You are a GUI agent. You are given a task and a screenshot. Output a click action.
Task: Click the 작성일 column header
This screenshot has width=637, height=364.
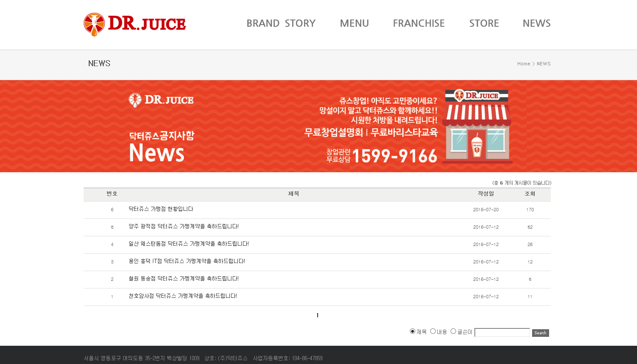pos(486,193)
